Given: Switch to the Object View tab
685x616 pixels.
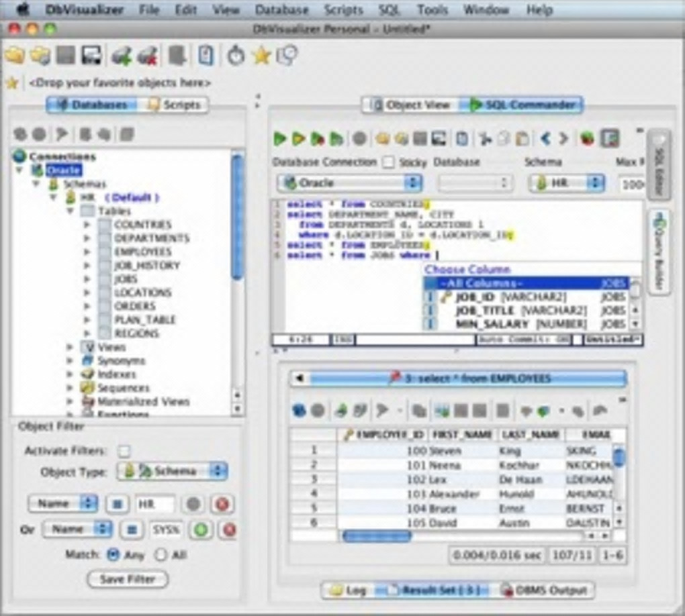Looking at the screenshot, I should coord(410,105).
